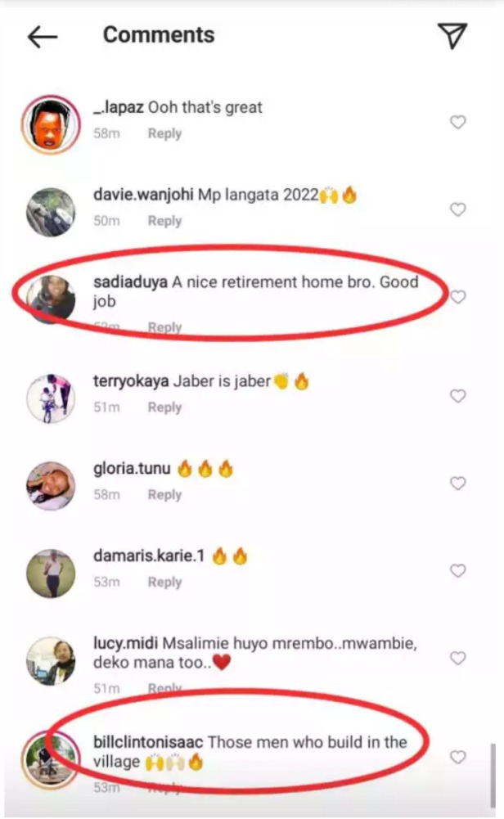
Task: Reply to davie.wanjohi's comment
Action: (x=164, y=221)
